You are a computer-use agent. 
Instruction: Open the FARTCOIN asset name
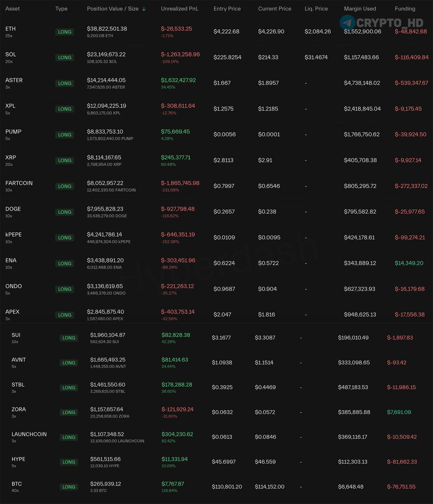(19, 183)
